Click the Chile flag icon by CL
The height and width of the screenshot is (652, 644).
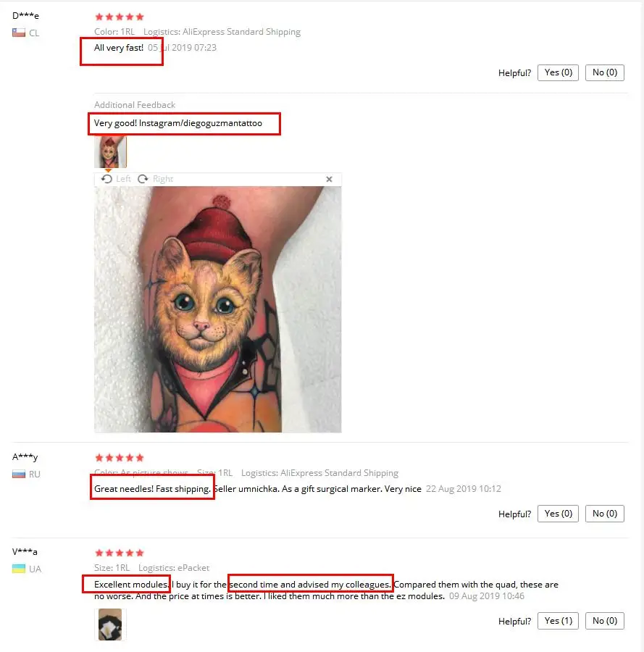pos(19,33)
